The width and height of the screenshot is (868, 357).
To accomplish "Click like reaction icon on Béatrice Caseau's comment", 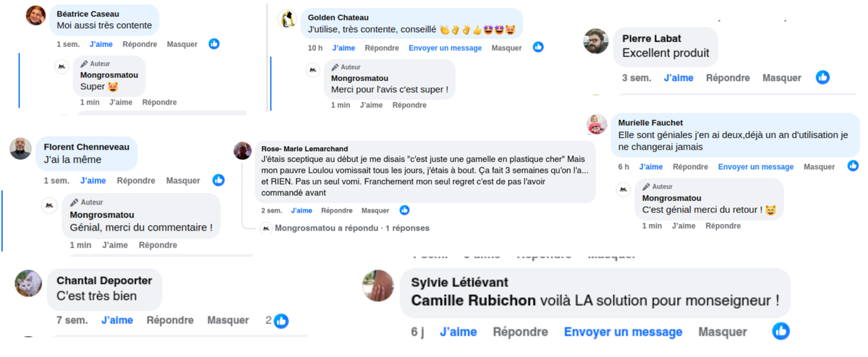I will point(214,44).
